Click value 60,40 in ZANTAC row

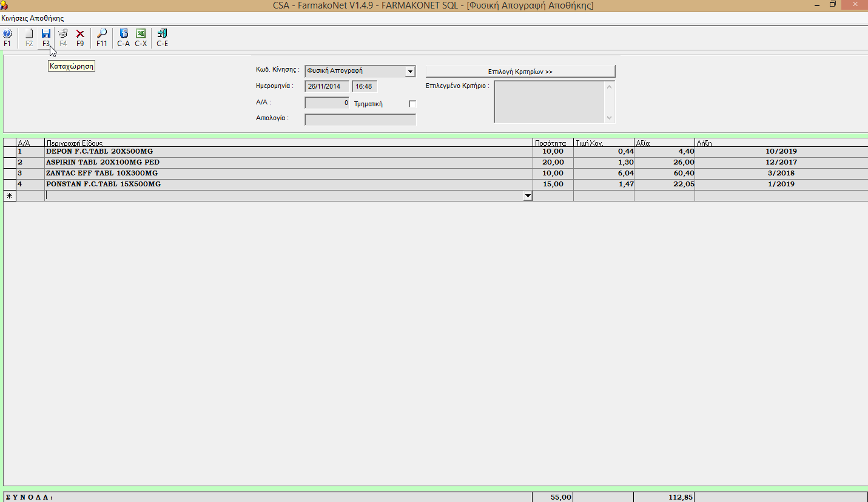[664, 174]
